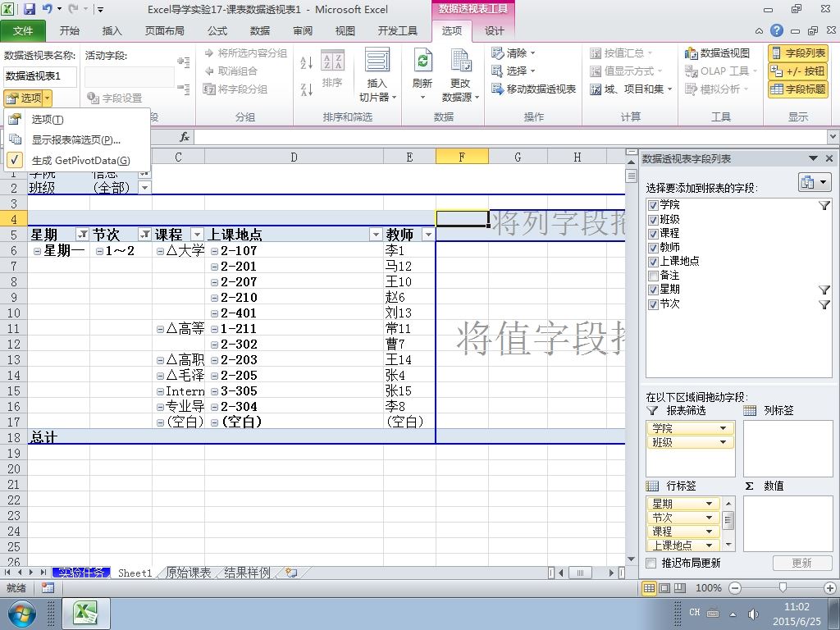This screenshot has height=630, width=840.
Task: Click the PivotTable name input field
Action: (40, 76)
